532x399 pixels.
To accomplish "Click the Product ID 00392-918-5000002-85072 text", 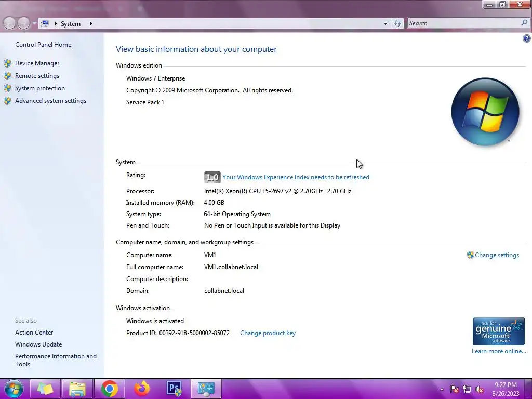I will point(178,333).
